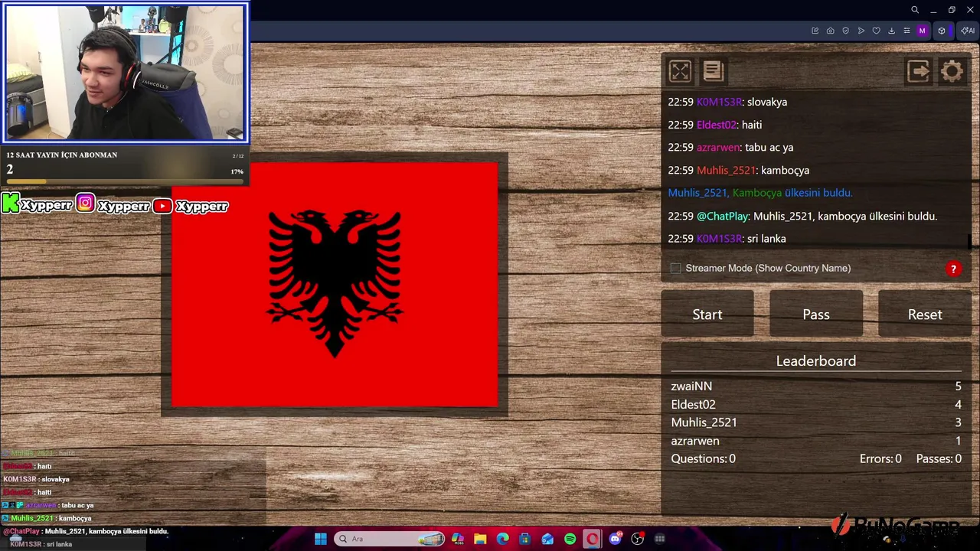Open the notes/log document icon

713,71
